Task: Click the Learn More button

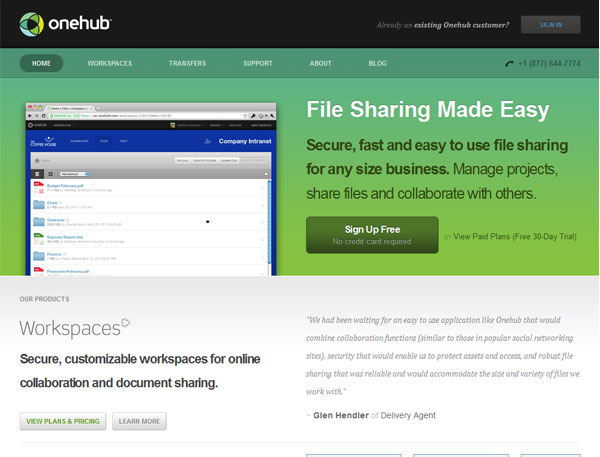Action: click(x=139, y=421)
